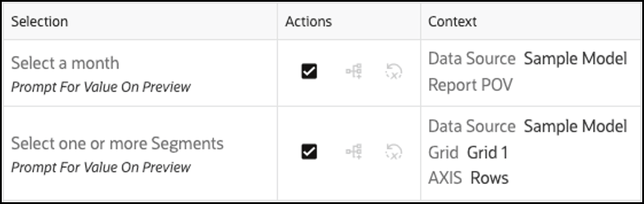
Task: Click the Select a month prompt label
Action: pyautogui.click(x=65, y=63)
